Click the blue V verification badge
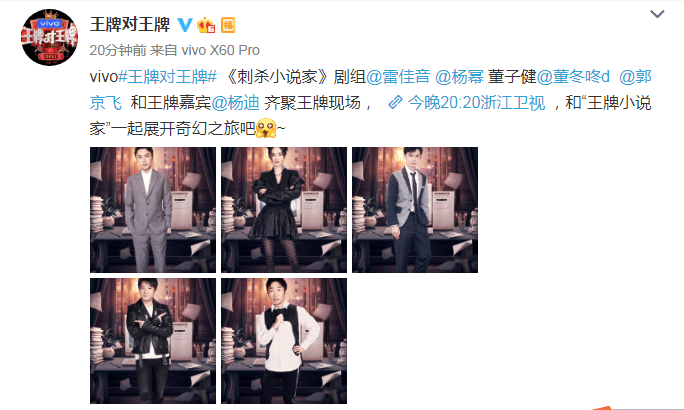Viewport: 684px width, 410px height. (x=185, y=24)
